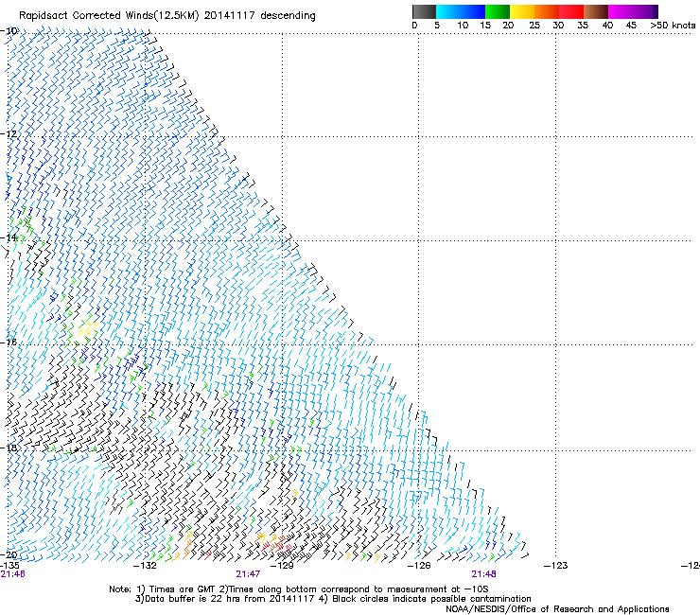Click the -12 latitude axis label

(9, 134)
